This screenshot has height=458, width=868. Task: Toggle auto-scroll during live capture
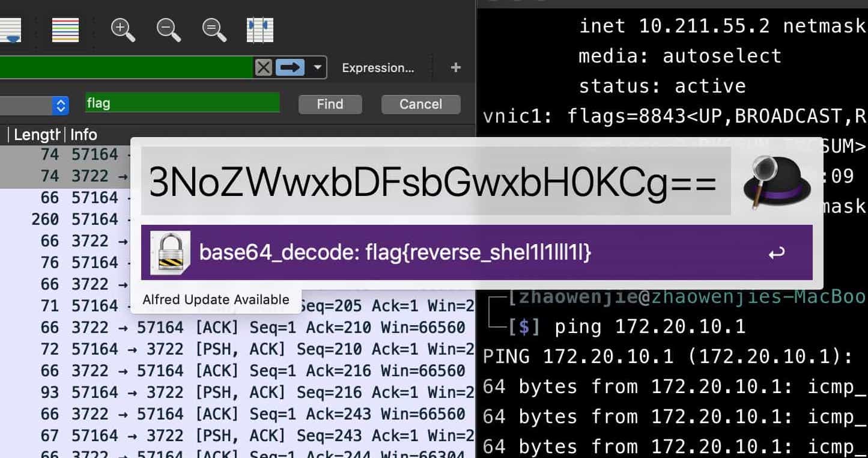click(x=10, y=30)
